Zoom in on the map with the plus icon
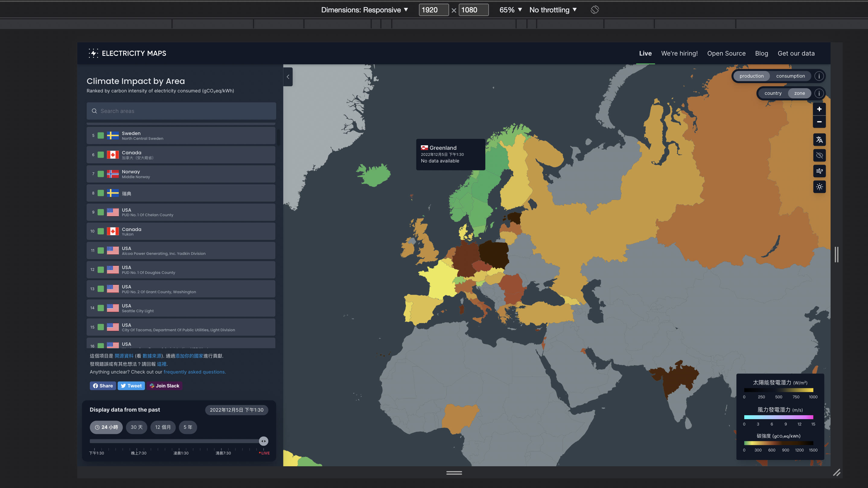The image size is (868, 488). point(819,109)
